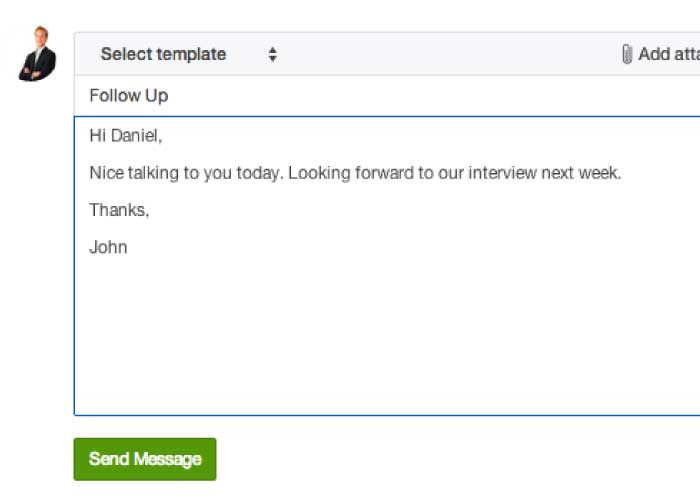Click the John signature line
This screenshot has width=700, height=500.
click(108, 247)
